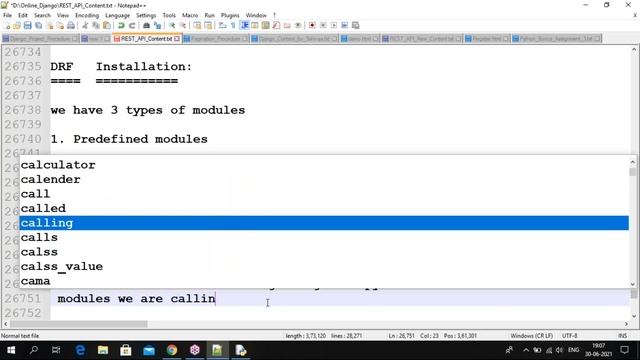Cut selection with the scissors icon
The height and width of the screenshot is (360, 640).
(85, 25)
